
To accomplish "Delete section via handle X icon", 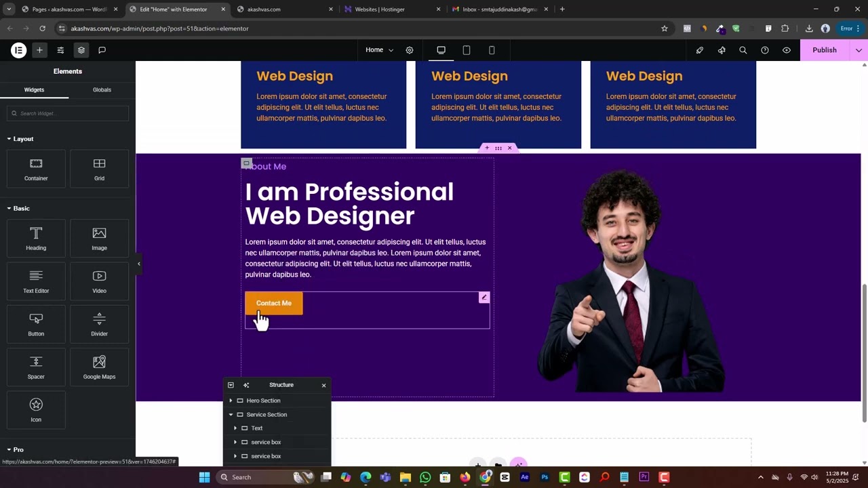I will coord(510,148).
